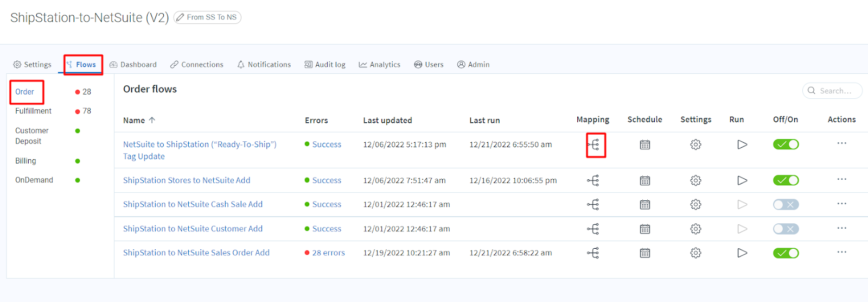Open ShipStation to NetSuite Sales Order Add flow
This screenshot has height=302, width=868.
click(196, 253)
